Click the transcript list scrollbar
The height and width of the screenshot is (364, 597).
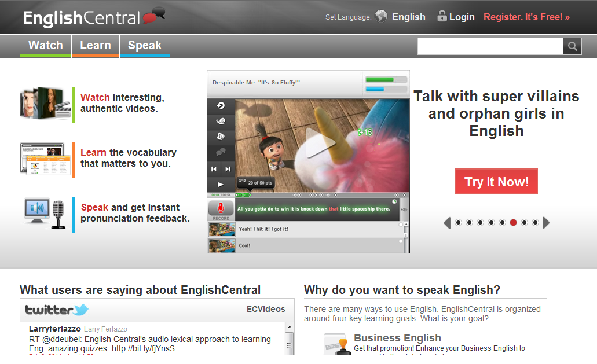(406, 236)
